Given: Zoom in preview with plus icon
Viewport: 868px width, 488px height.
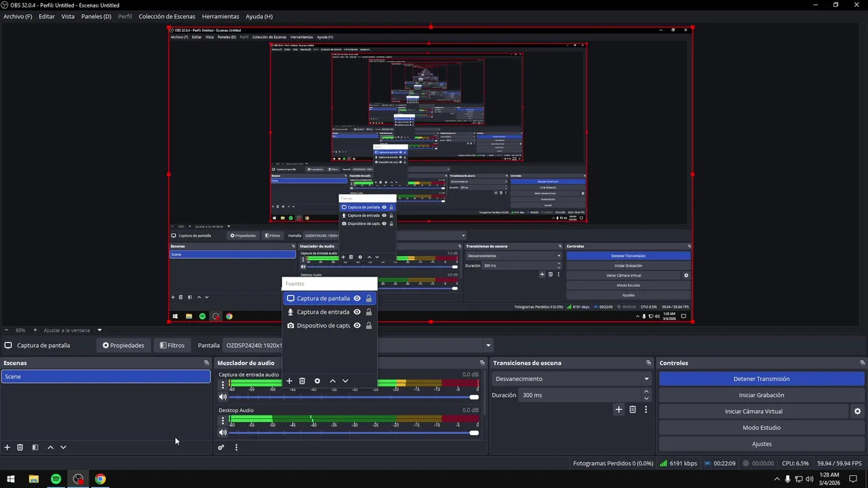Looking at the screenshot, I should [35, 330].
